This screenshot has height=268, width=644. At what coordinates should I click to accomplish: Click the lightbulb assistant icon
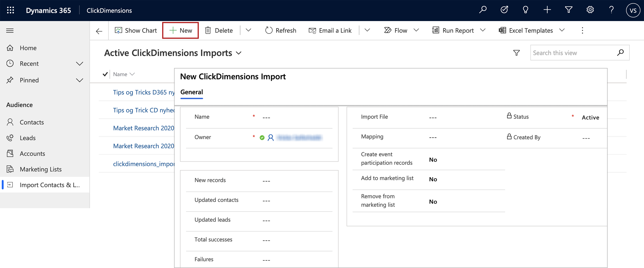coord(525,10)
